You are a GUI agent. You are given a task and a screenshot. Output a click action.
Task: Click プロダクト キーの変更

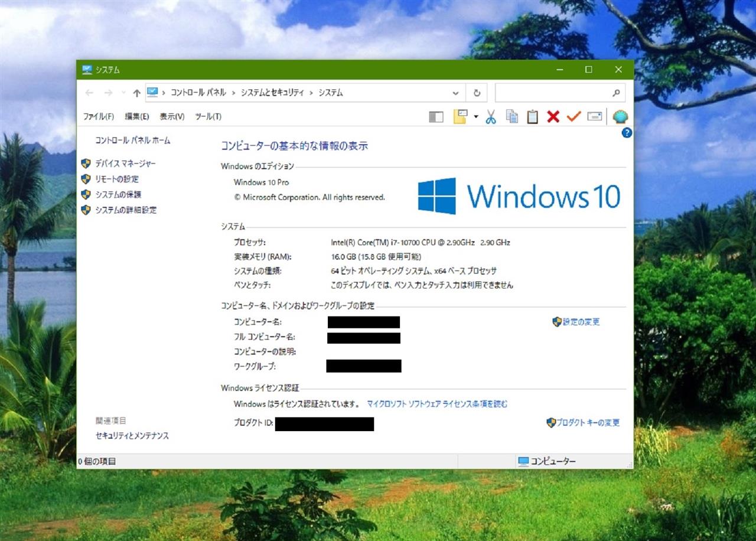588,423
